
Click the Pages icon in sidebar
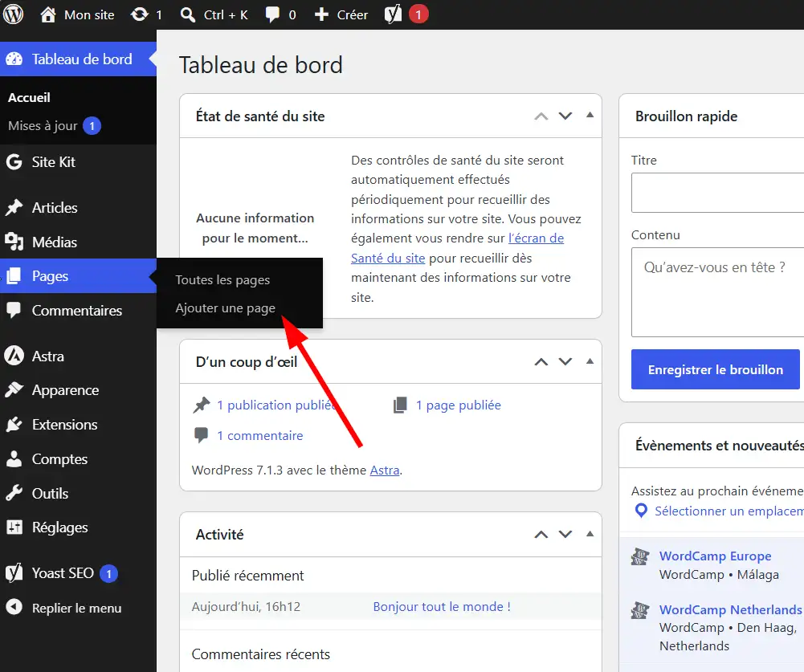point(14,275)
